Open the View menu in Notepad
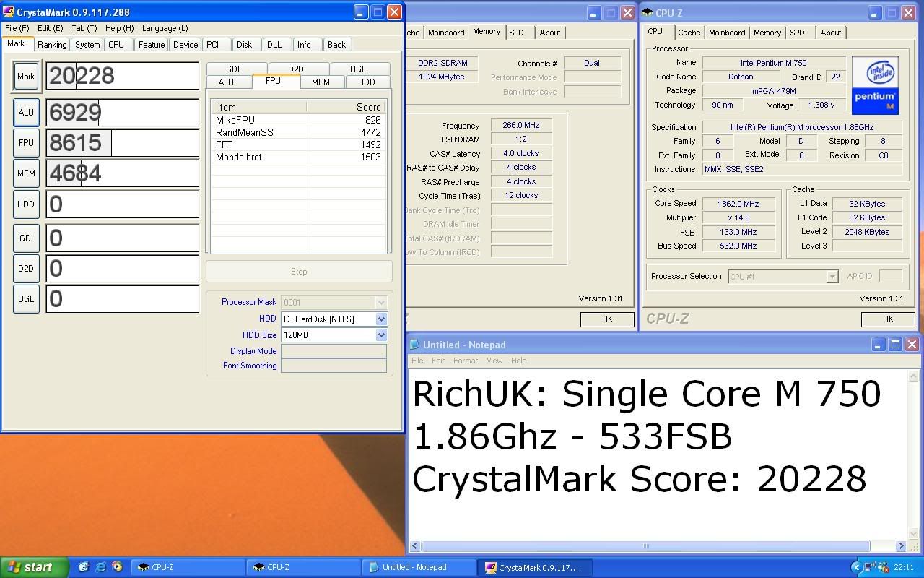This screenshot has height=578, width=924. click(494, 361)
